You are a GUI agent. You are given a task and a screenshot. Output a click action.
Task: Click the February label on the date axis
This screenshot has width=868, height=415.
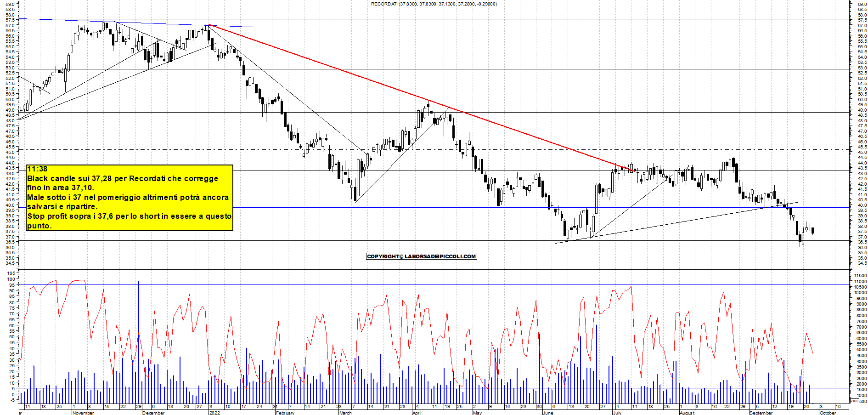285,413
